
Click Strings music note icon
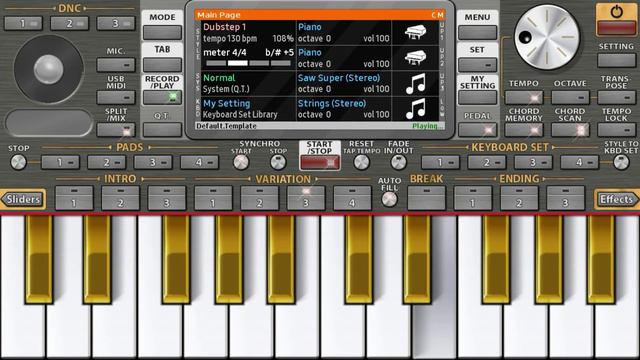[415, 109]
